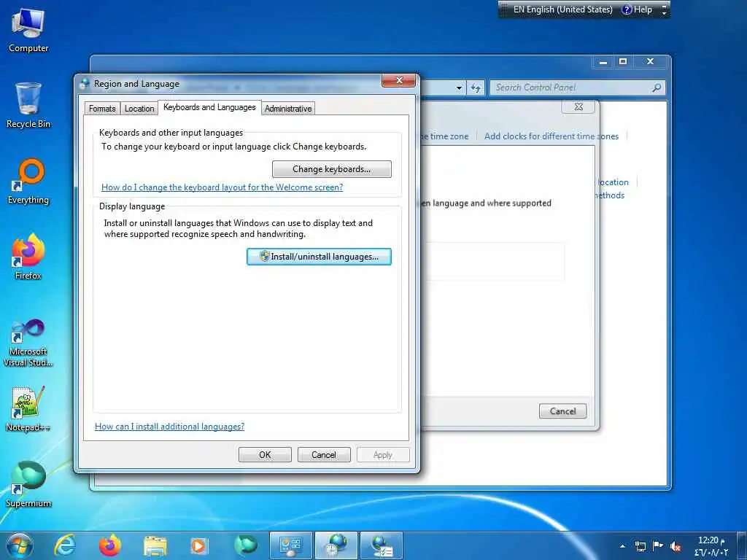747x560 pixels.
Task: Expand the Control Panel address bar dropdown
Action: pyautogui.click(x=459, y=87)
